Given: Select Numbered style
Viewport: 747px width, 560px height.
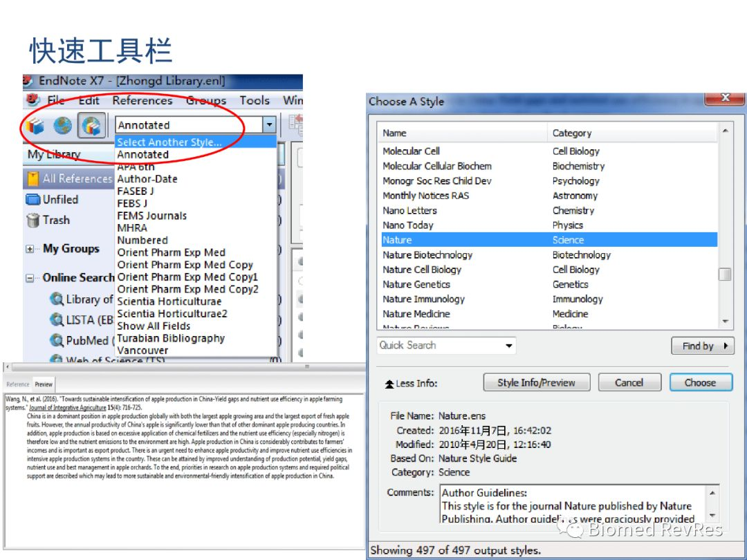Looking at the screenshot, I should coord(196,240).
